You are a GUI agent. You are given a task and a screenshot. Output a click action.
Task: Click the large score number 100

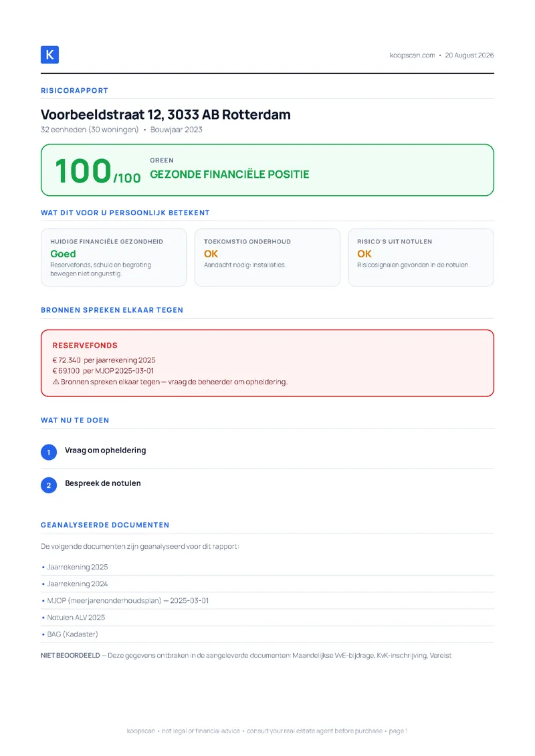(84, 171)
